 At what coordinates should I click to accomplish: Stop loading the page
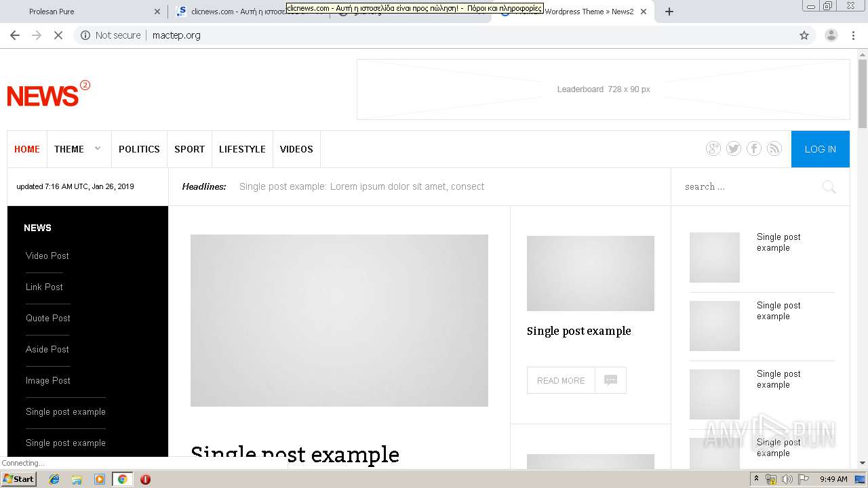point(58,35)
